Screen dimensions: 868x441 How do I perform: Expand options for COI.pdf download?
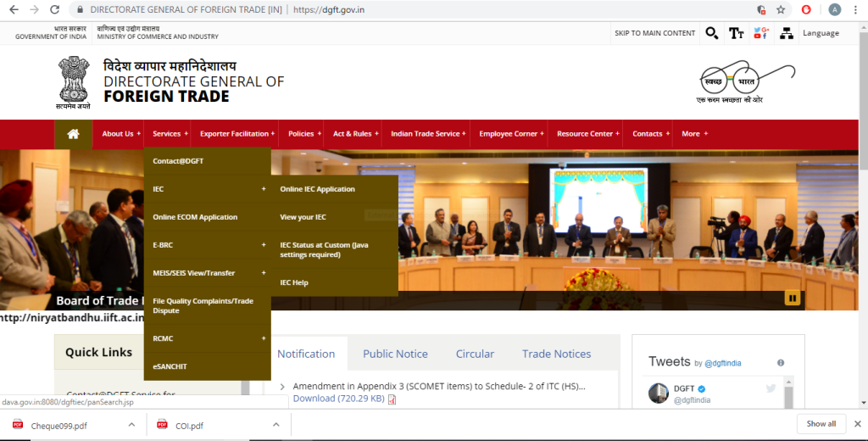point(275,425)
